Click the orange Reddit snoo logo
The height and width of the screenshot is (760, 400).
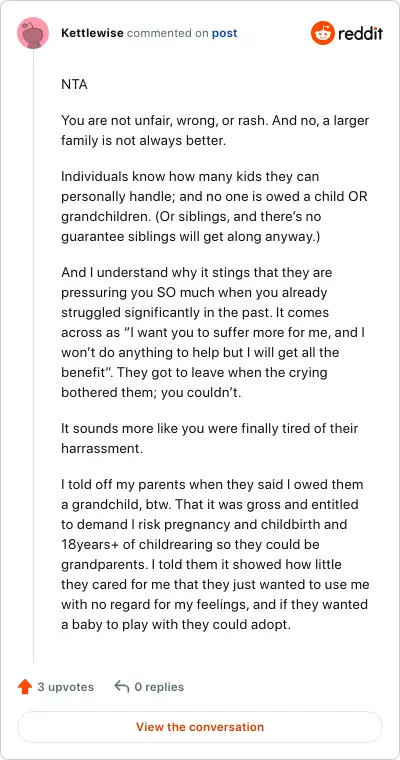(x=323, y=33)
